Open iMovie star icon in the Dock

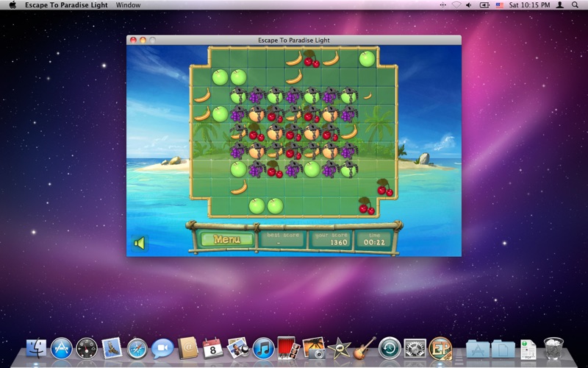pyautogui.click(x=339, y=348)
